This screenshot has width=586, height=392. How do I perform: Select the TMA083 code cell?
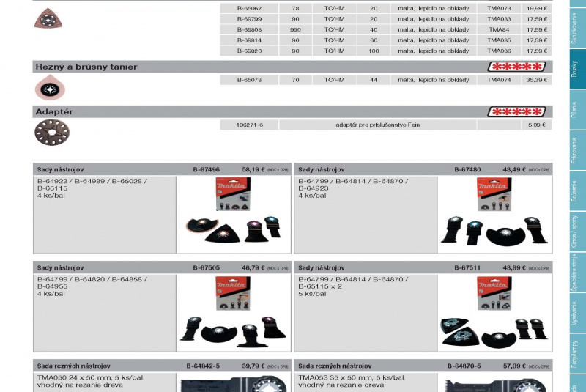click(x=500, y=19)
